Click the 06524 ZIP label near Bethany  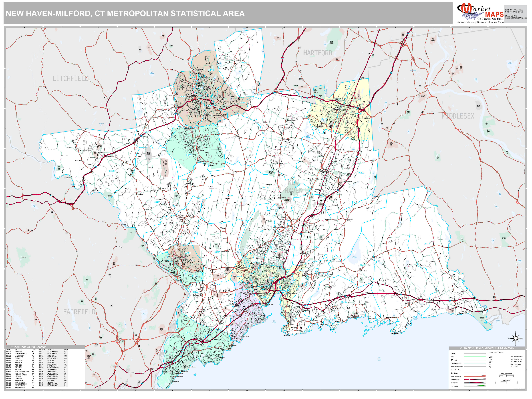(x=230, y=196)
